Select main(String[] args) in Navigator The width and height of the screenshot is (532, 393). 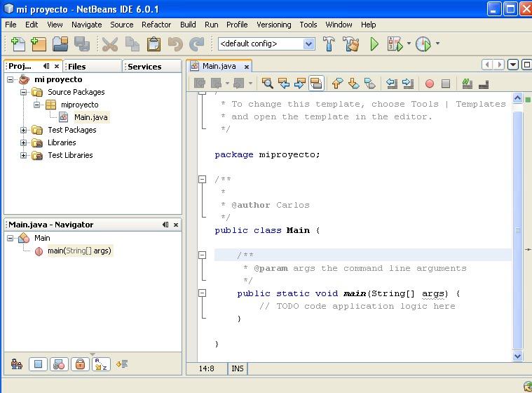pyautogui.click(x=79, y=251)
